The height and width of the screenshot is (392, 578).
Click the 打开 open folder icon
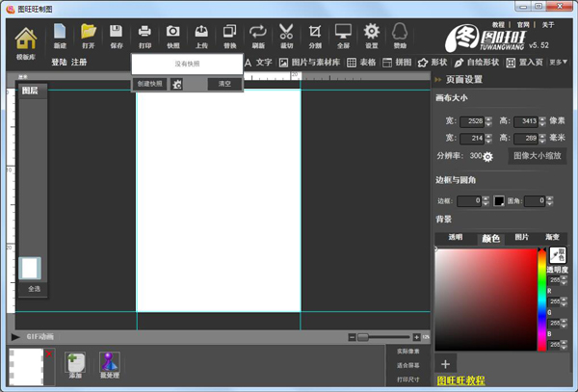89,36
